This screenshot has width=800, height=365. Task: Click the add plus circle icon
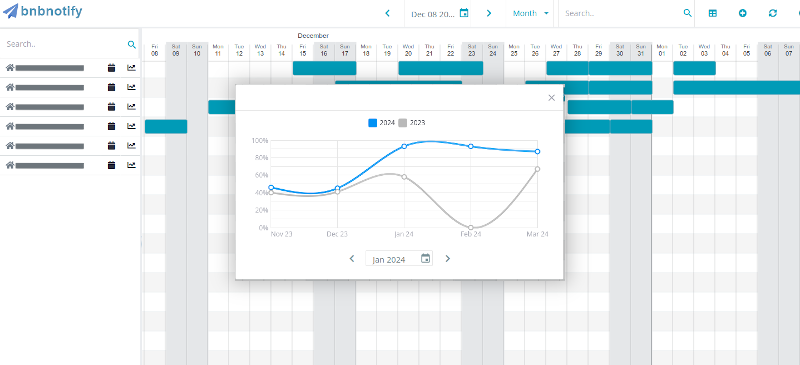[x=742, y=13]
